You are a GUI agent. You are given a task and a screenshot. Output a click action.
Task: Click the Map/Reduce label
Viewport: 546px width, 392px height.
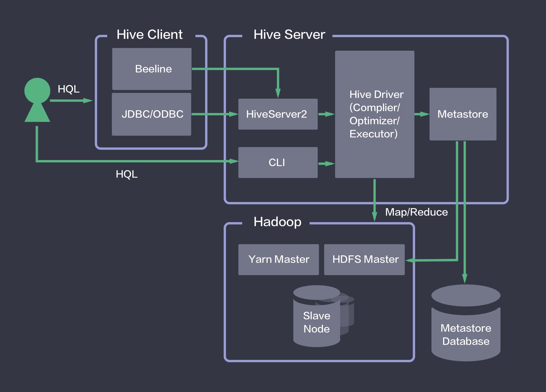coord(416,212)
